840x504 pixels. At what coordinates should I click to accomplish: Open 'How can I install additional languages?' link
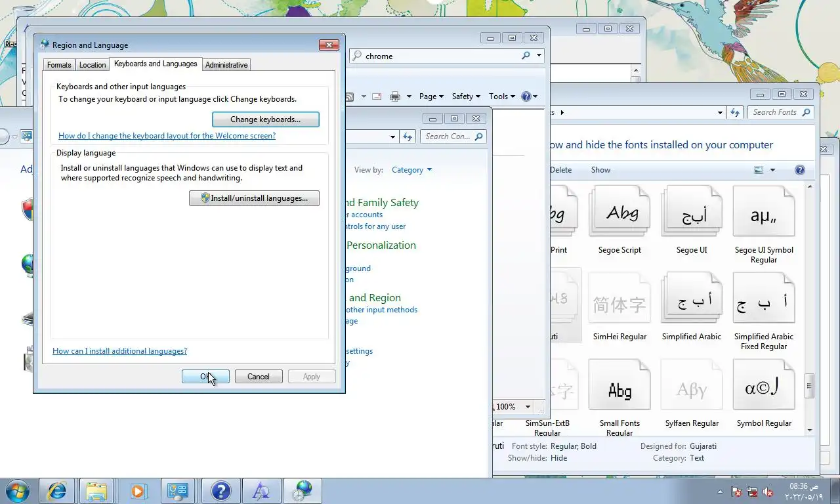coord(119,351)
